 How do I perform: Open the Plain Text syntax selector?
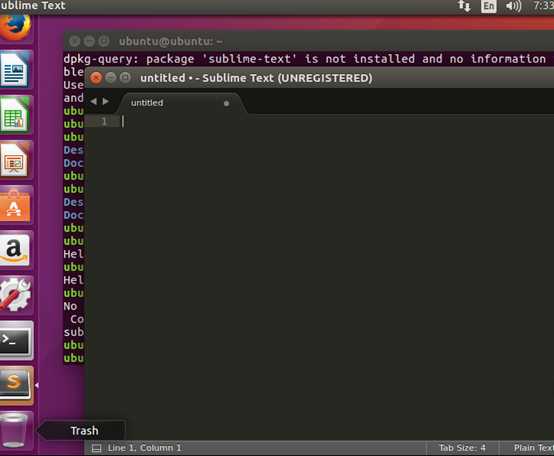[534, 448]
